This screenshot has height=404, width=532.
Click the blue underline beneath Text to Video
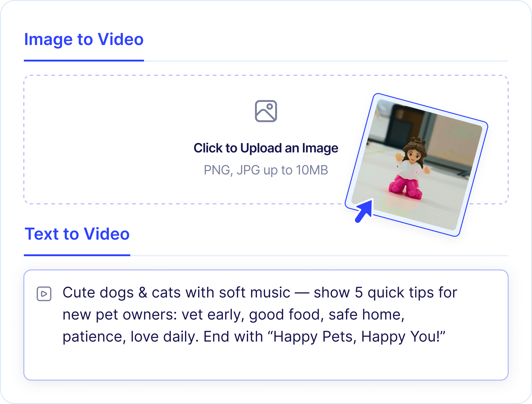point(77,255)
